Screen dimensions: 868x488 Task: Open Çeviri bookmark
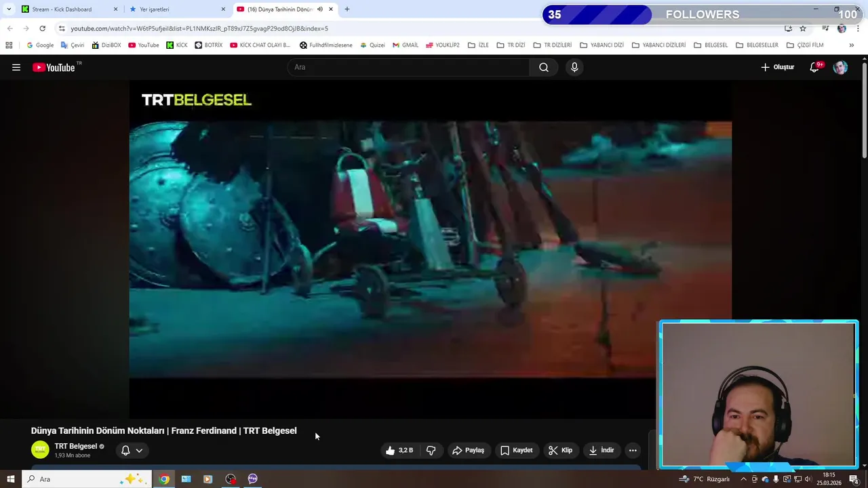pos(73,45)
